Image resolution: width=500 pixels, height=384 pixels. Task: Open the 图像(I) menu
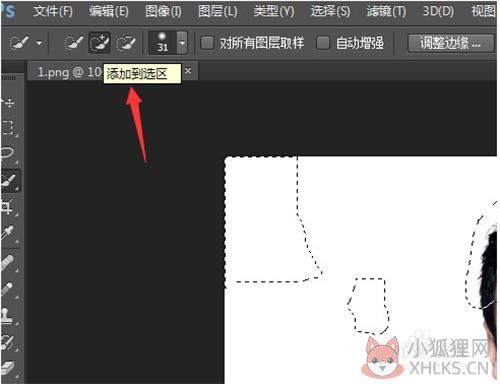[x=163, y=11]
